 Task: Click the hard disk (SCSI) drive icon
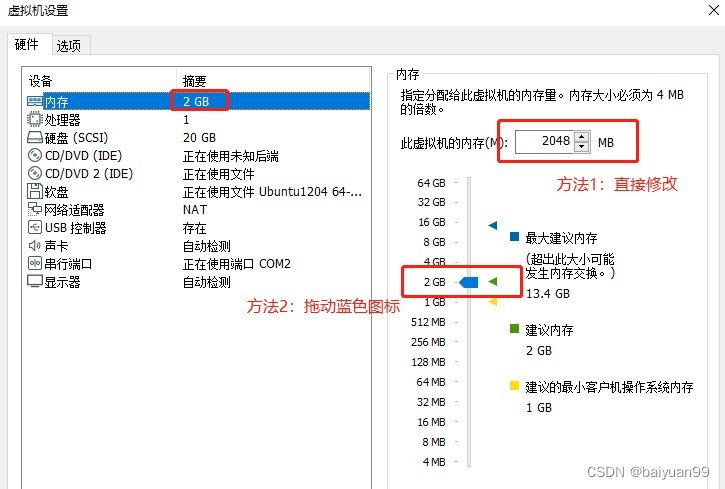35,137
